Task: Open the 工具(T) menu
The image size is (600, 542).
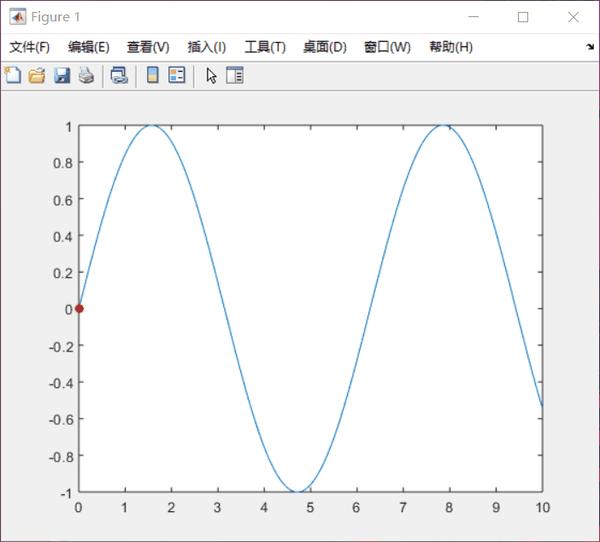Action: [265, 47]
